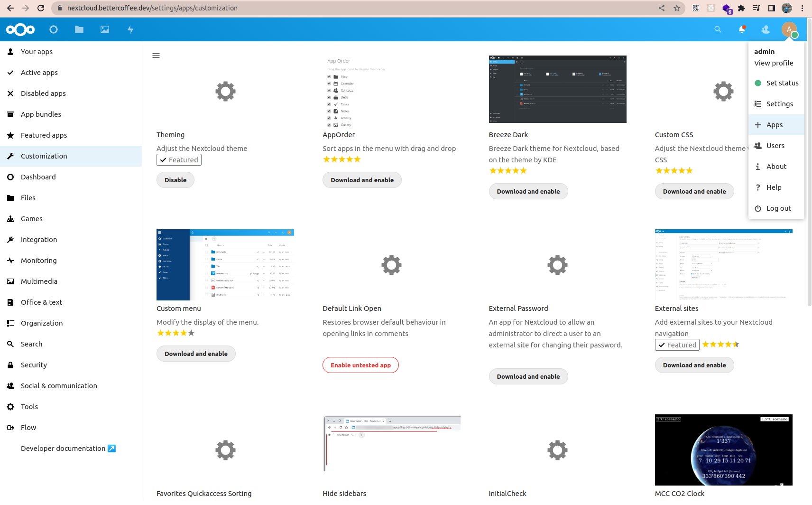This screenshot has height=505, width=812.
Task: Open search with the magnifier icon
Action: coord(718,29)
